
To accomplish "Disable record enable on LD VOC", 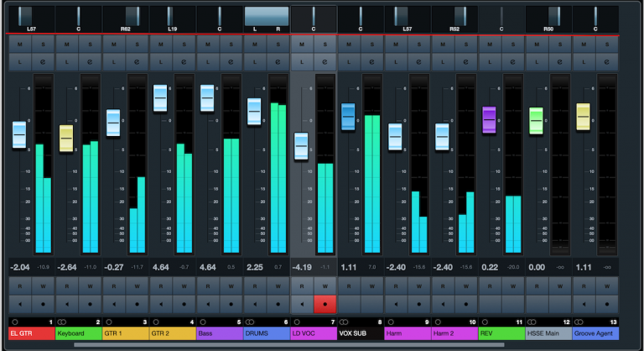I will point(324,301).
